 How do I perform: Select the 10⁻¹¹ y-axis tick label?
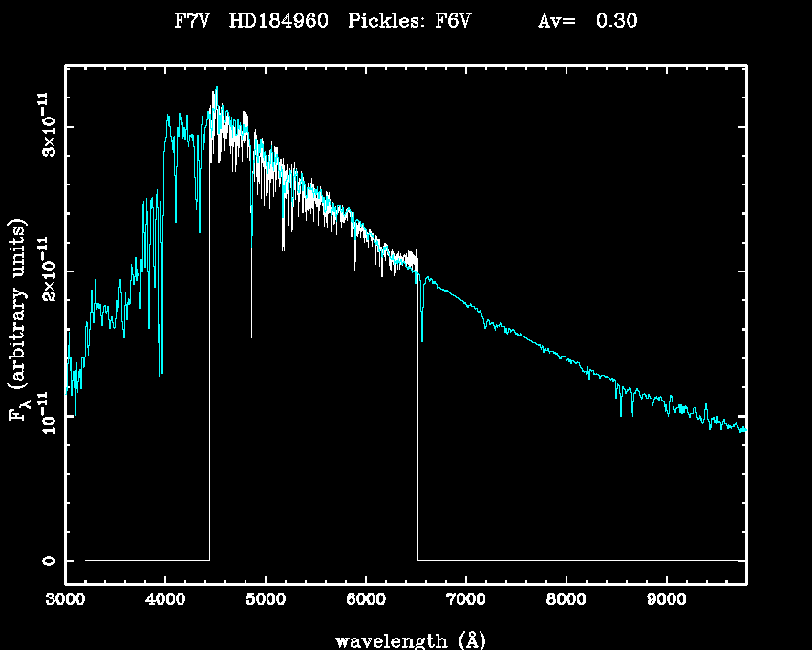44,413
